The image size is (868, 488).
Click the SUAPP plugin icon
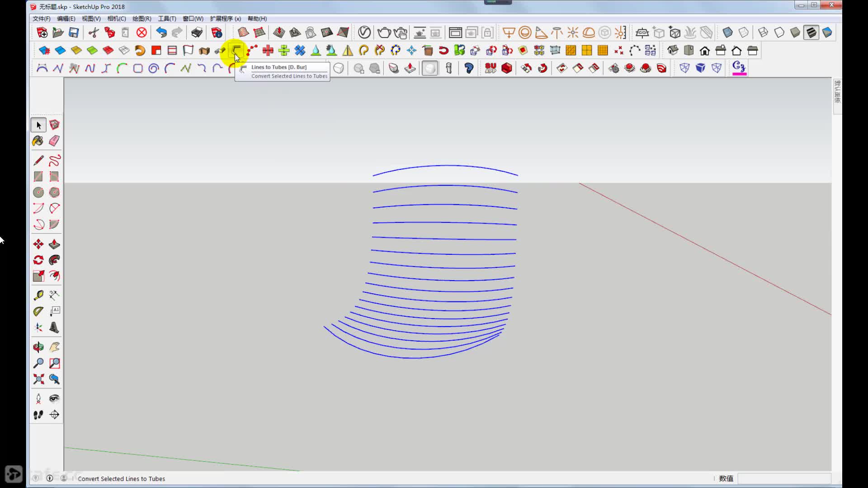click(491, 68)
